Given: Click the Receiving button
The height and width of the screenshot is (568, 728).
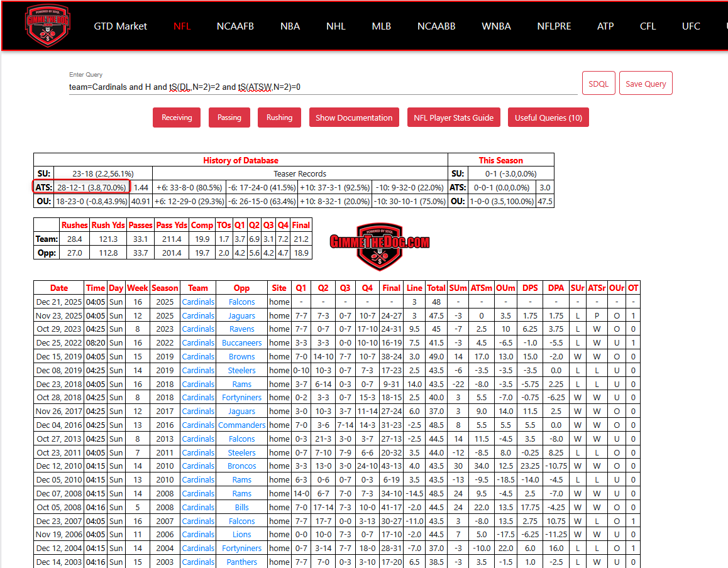Looking at the screenshot, I should pos(177,117).
